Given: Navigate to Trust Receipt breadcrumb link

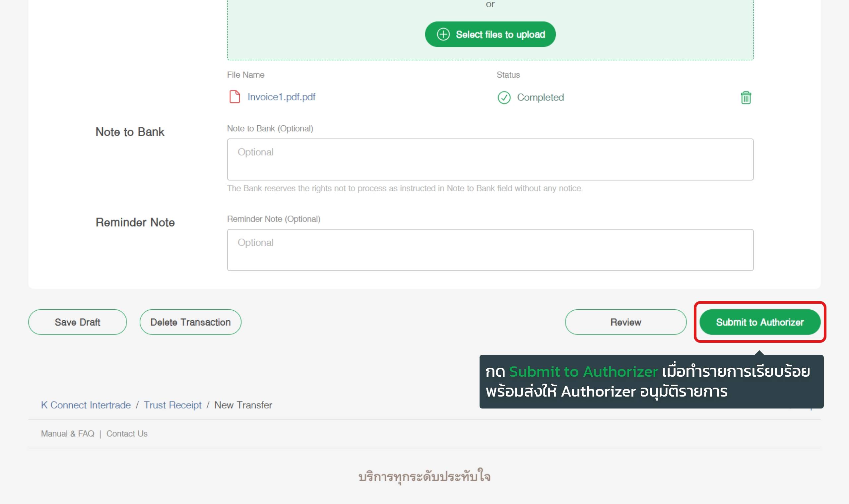Looking at the screenshot, I should (x=172, y=405).
